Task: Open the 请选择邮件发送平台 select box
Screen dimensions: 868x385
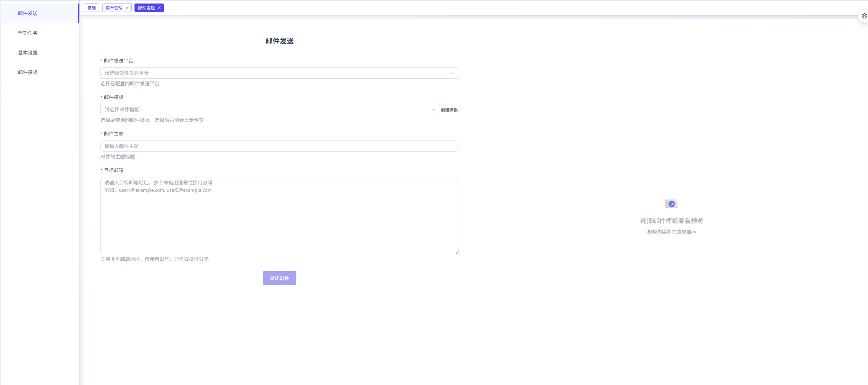Action: [280, 73]
